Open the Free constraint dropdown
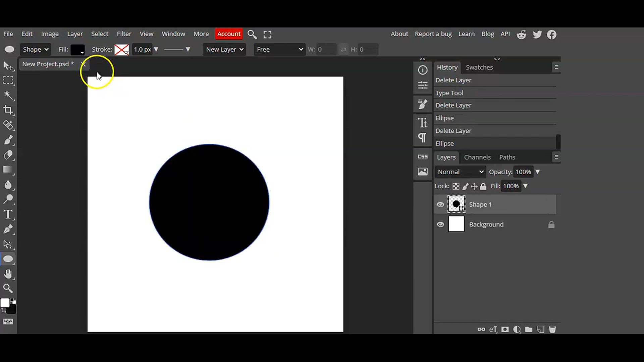 279,50
